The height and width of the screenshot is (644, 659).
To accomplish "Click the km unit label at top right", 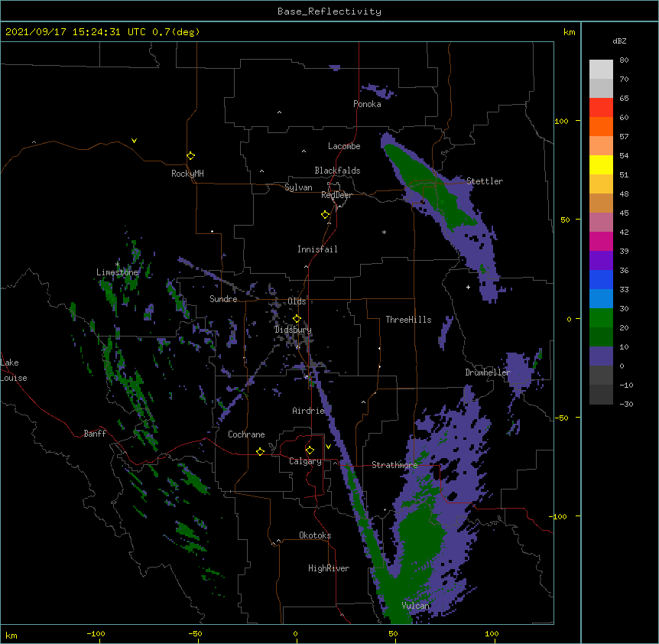I will [x=569, y=32].
